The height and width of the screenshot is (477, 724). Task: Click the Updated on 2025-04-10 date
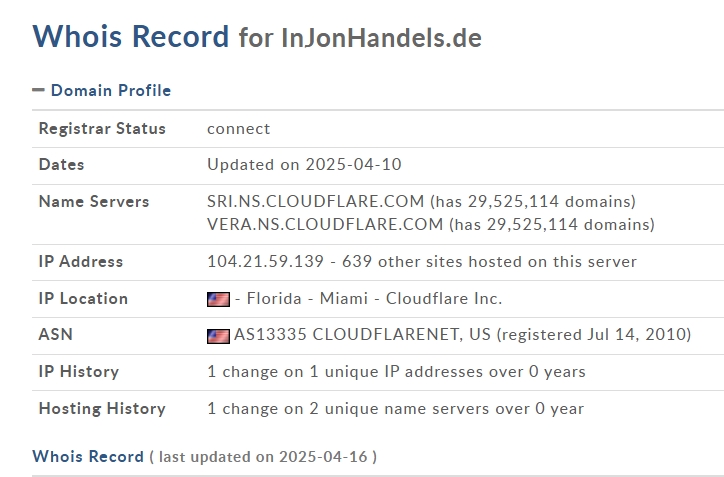point(304,164)
